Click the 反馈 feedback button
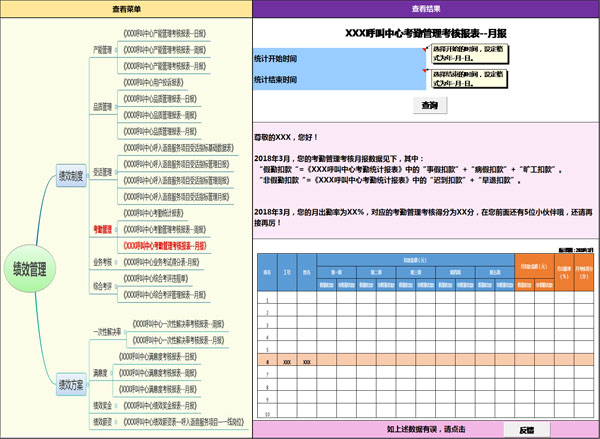 (x=527, y=430)
